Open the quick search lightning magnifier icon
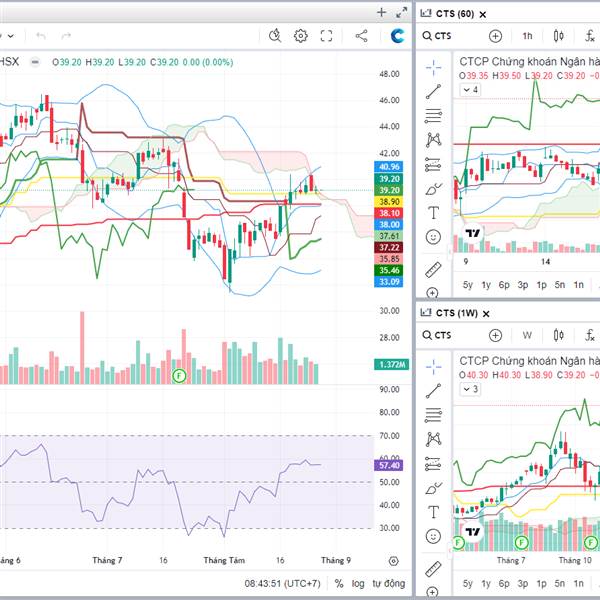The width and height of the screenshot is (600, 600). [x=275, y=36]
